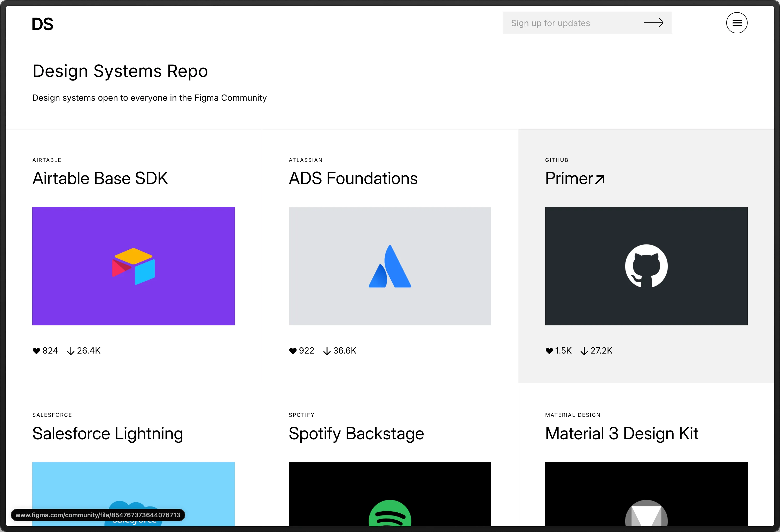This screenshot has width=780, height=532.
Task: Click the DS logo
Action: pyautogui.click(x=43, y=24)
